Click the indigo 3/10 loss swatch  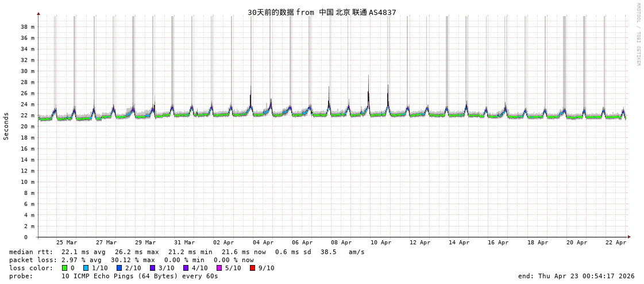point(153,268)
